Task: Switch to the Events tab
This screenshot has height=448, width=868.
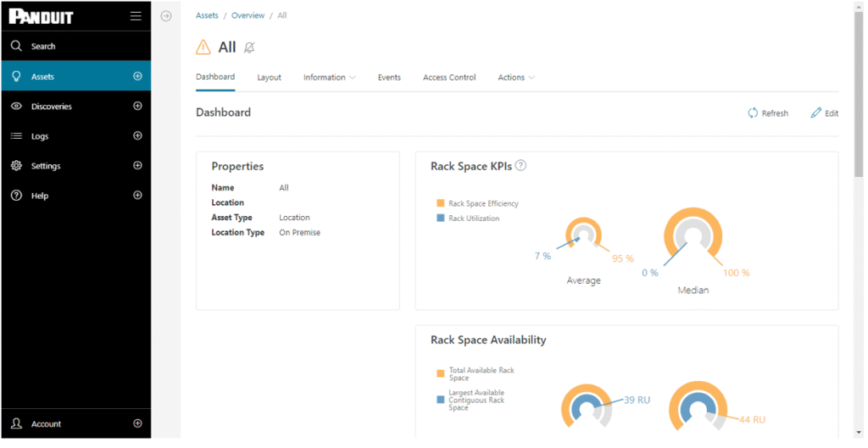Action: (x=389, y=78)
